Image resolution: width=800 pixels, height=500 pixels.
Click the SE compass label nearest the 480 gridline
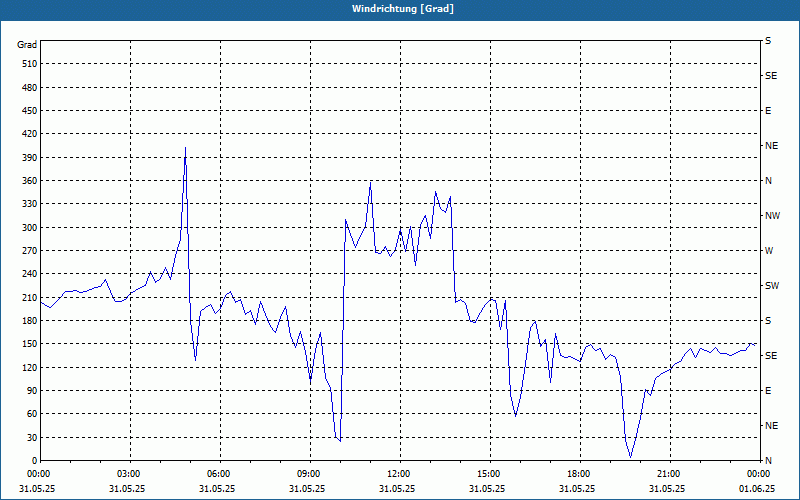[771, 76]
